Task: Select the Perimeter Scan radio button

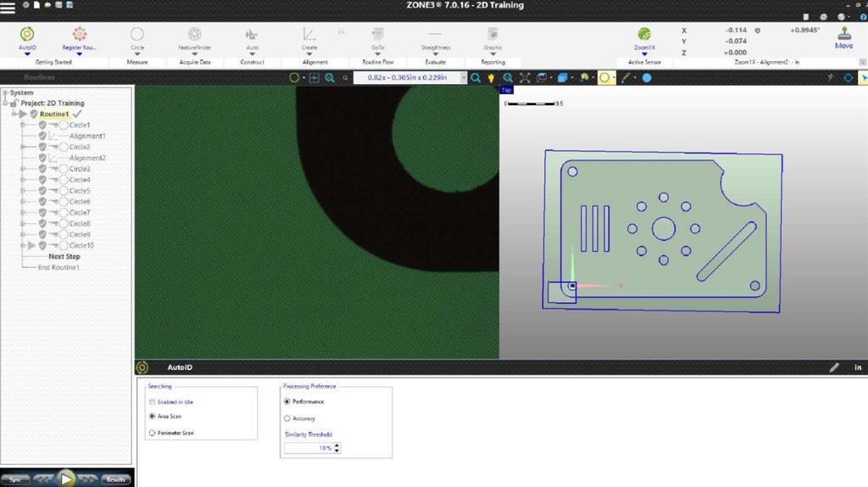Action: coord(152,433)
